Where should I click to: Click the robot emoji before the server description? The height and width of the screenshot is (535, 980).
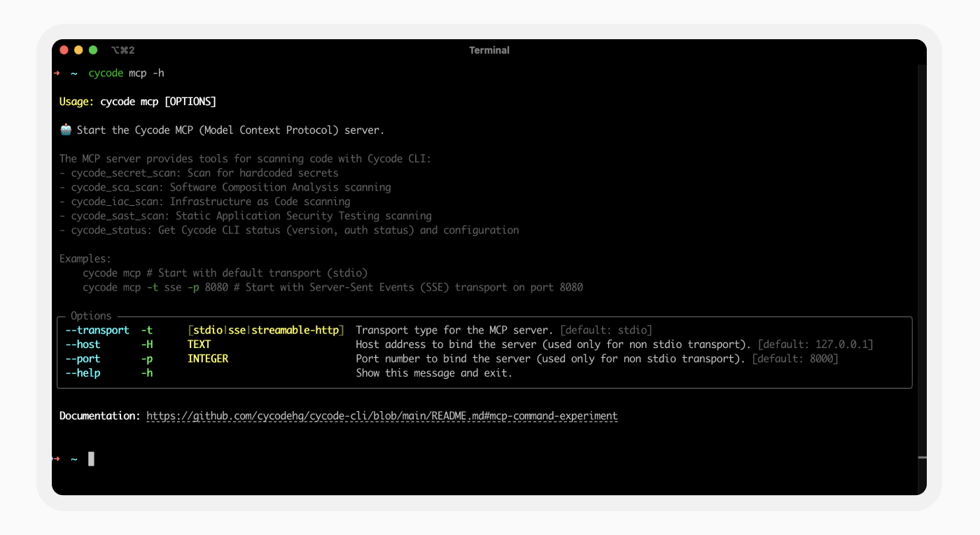66,130
